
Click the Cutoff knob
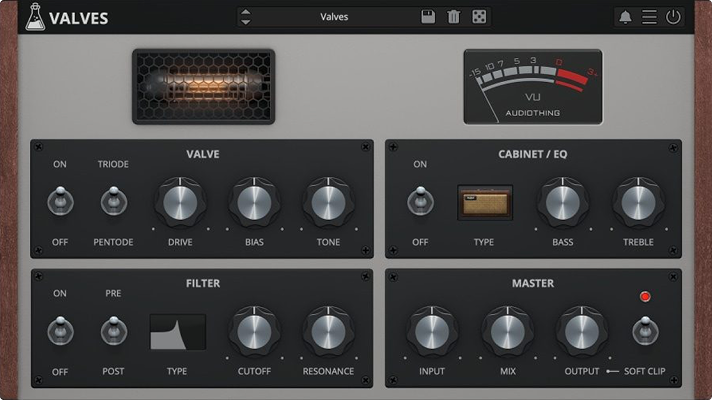(x=254, y=332)
